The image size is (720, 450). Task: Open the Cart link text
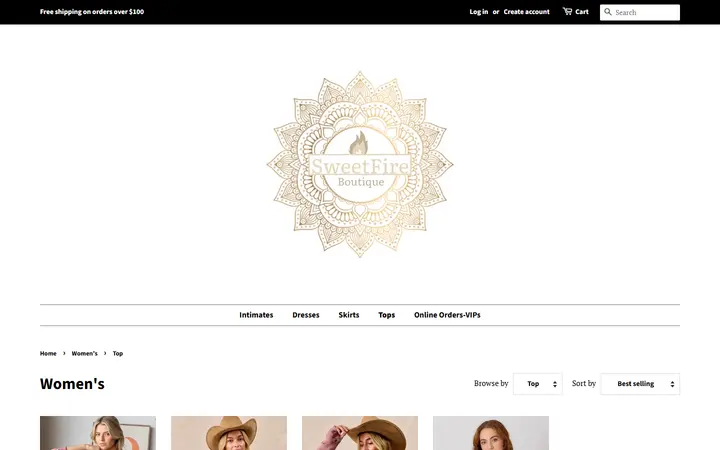pyautogui.click(x=582, y=12)
